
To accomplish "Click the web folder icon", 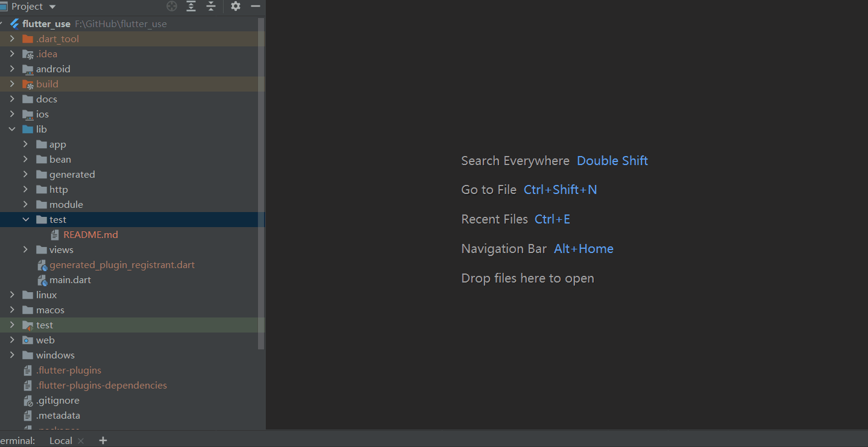I will click(x=28, y=340).
